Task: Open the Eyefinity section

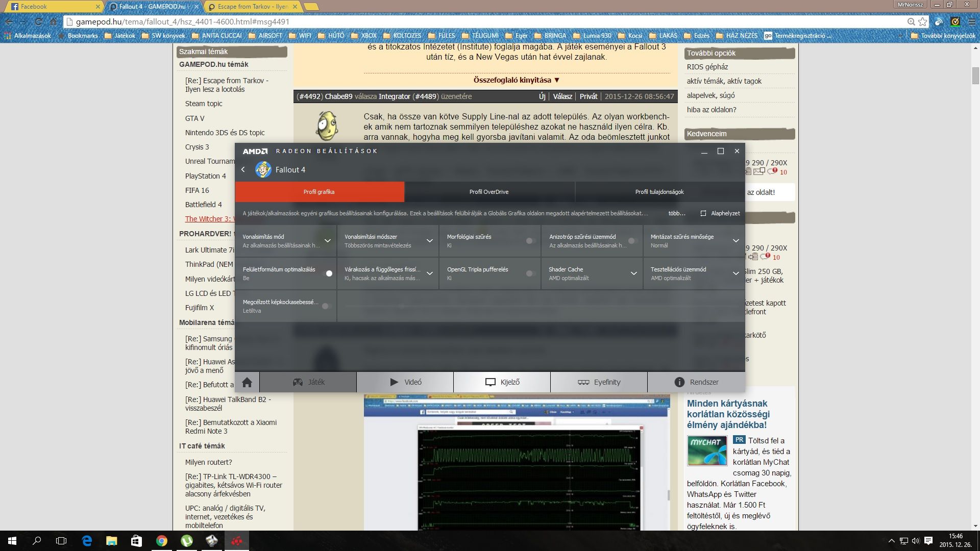Action: coord(599,382)
